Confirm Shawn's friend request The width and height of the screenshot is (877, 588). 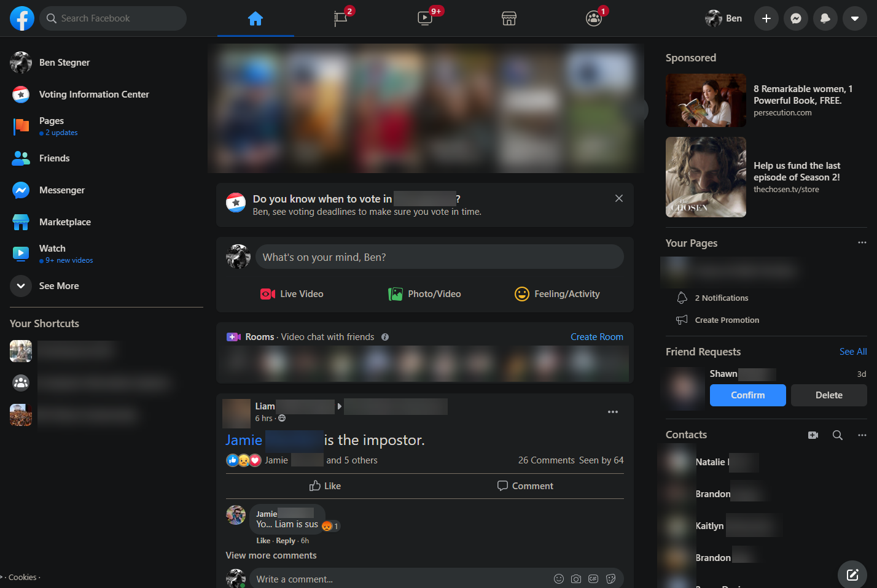click(748, 395)
